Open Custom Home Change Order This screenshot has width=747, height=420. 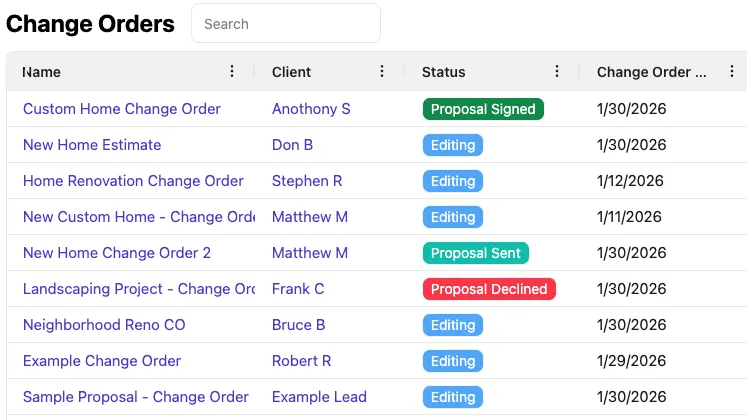tap(122, 109)
